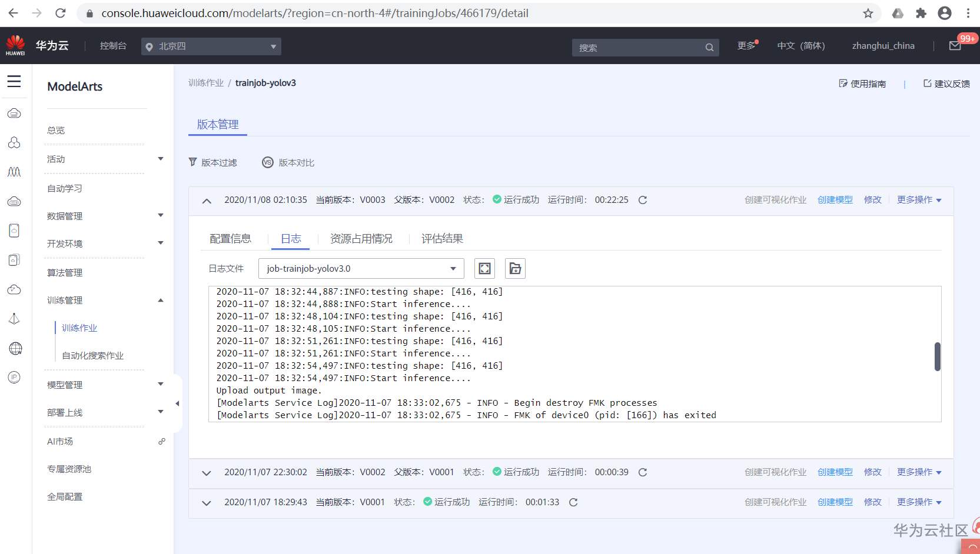This screenshot has width=980, height=554.
Task: Expand the V0002 version row
Action: (207, 473)
